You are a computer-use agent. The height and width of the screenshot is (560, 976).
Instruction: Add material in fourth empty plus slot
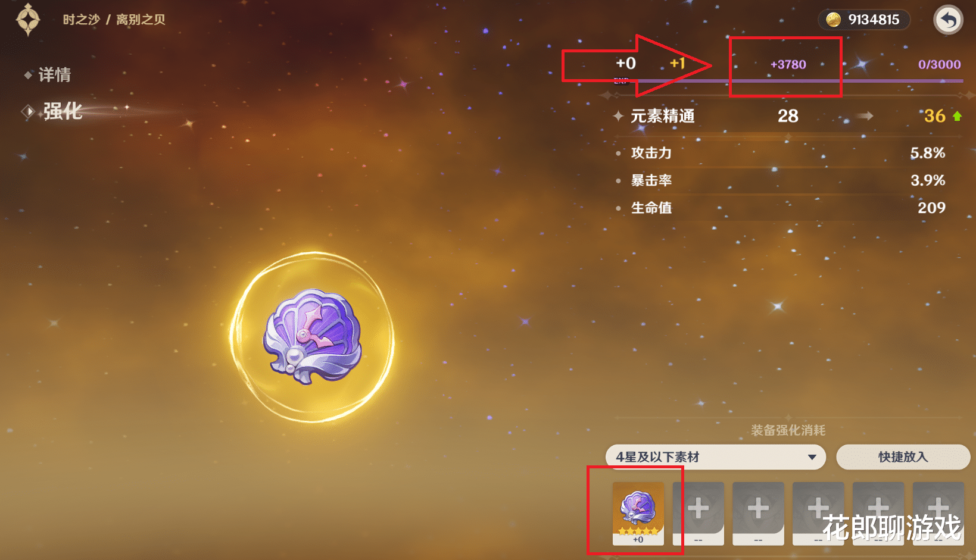[818, 514]
